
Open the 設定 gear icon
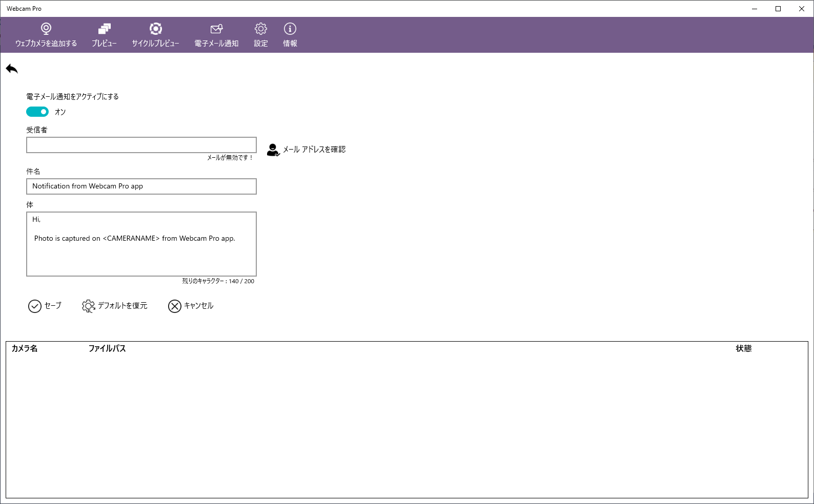tap(261, 29)
